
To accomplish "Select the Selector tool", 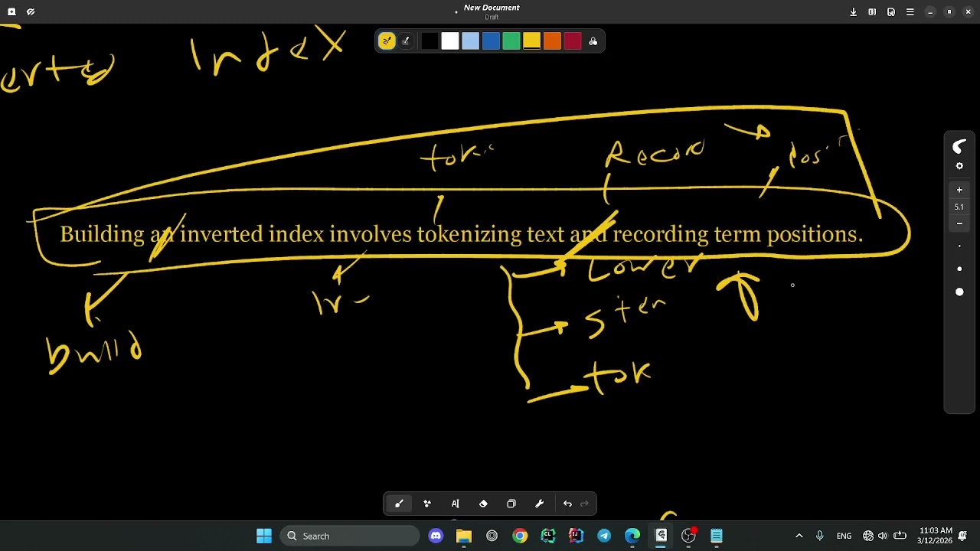I will tap(511, 504).
